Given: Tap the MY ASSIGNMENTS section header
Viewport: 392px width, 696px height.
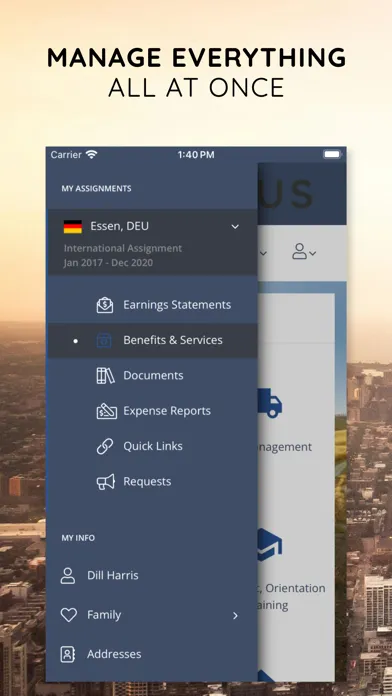Looking at the screenshot, I should pyautogui.click(x=96, y=189).
